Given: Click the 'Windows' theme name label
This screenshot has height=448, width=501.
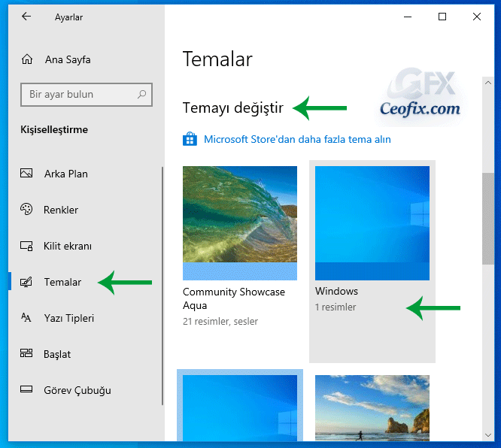Looking at the screenshot, I should [336, 291].
